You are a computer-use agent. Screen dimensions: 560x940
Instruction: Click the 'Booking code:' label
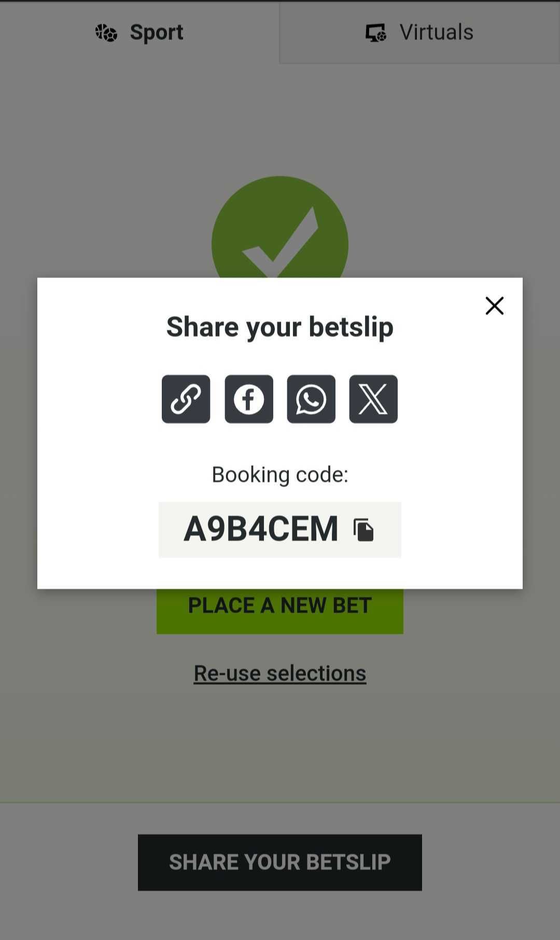click(280, 474)
